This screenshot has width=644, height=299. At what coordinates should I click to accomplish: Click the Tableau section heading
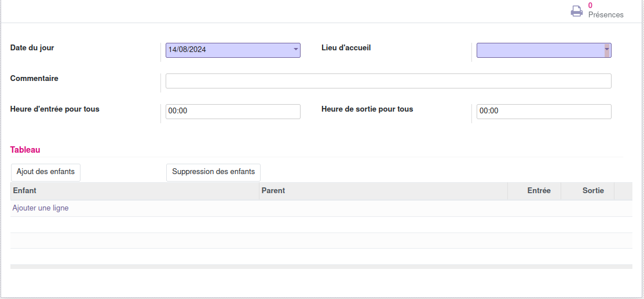click(x=25, y=150)
